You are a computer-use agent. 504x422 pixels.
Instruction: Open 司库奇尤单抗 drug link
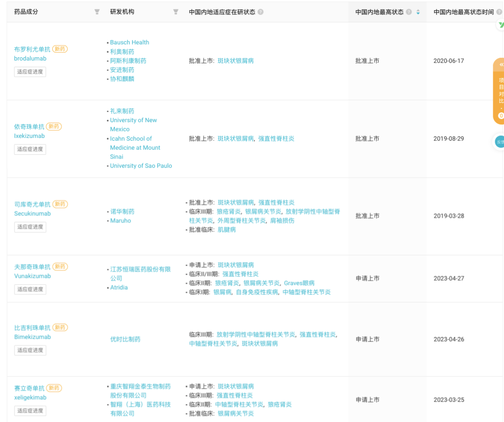[32, 204]
